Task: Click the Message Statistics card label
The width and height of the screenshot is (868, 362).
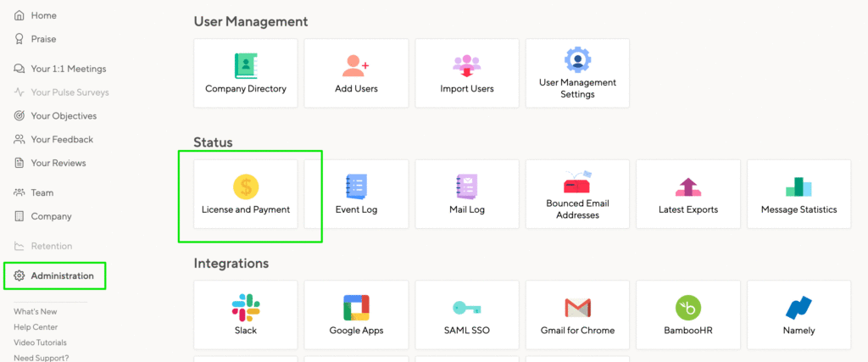Action: click(x=798, y=209)
